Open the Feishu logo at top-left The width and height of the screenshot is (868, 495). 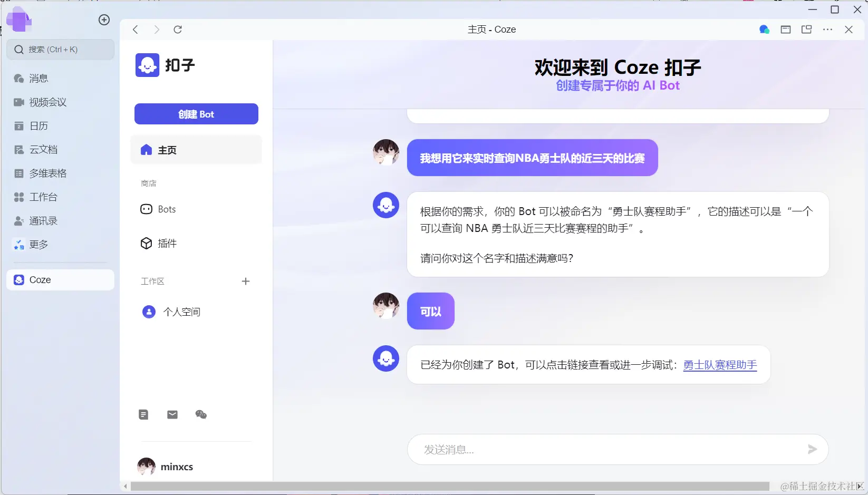coord(19,20)
